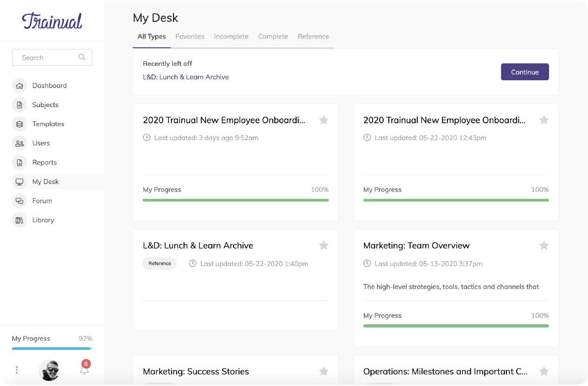Open Templates via the layers icon
Image resolution: width=588 pixels, height=386 pixels.
(19, 124)
